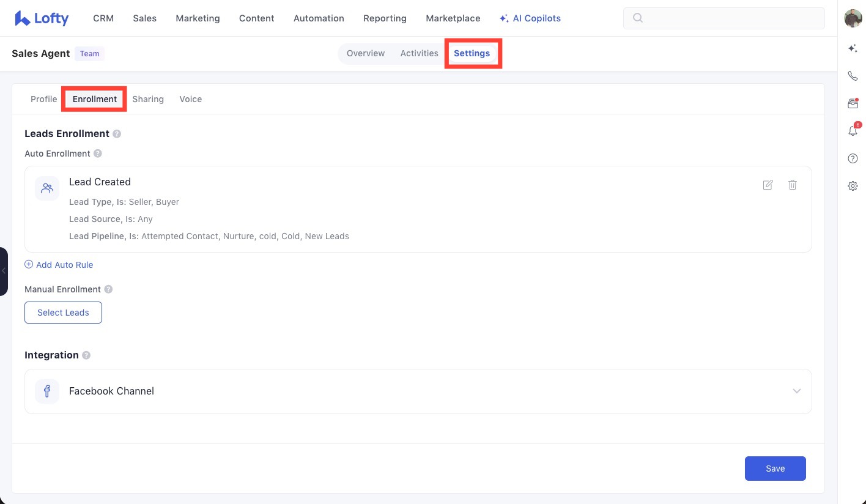Open the user profile avatar

[853, 18]
